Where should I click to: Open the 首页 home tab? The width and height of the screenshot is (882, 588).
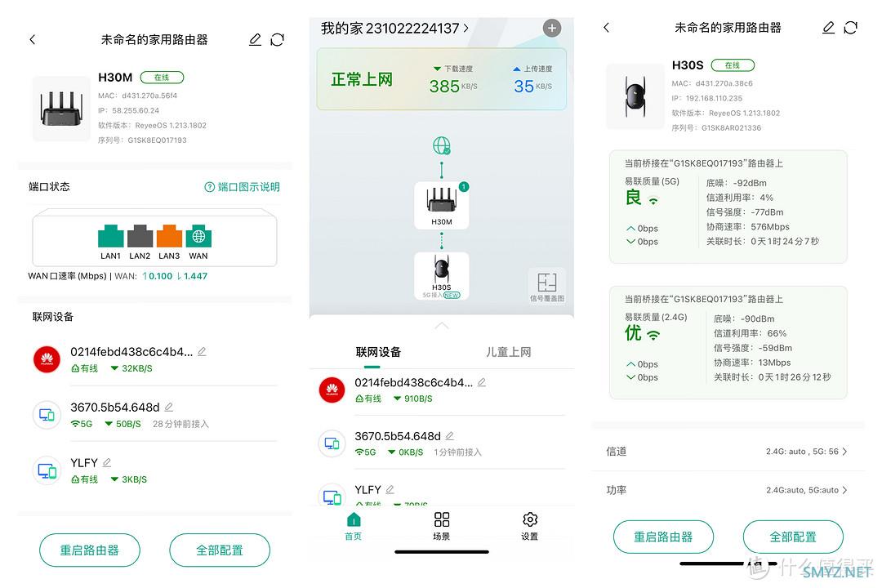pos(354,526)
